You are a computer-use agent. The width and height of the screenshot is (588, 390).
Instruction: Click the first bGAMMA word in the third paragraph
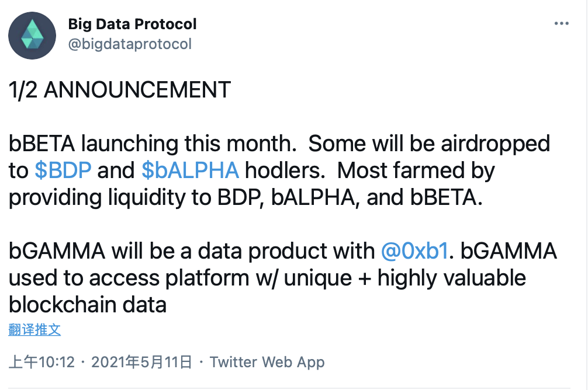(x=57, y=251)
